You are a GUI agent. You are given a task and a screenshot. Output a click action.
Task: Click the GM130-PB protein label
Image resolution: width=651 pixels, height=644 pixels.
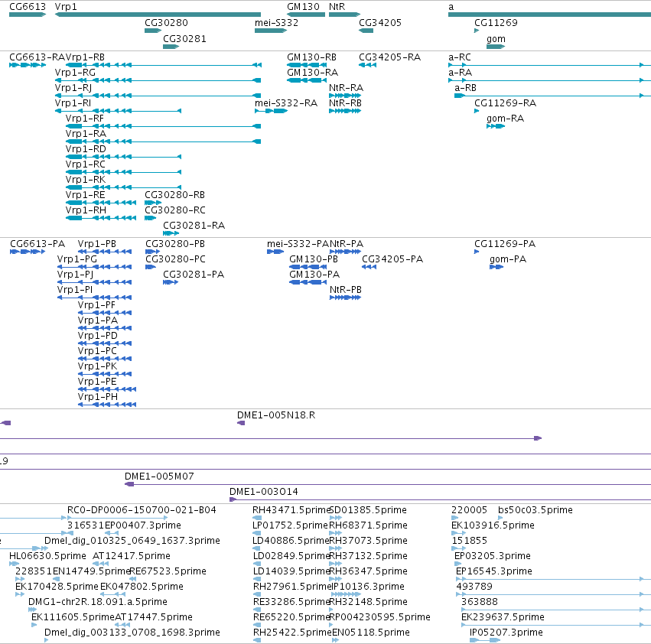point(314,259)
